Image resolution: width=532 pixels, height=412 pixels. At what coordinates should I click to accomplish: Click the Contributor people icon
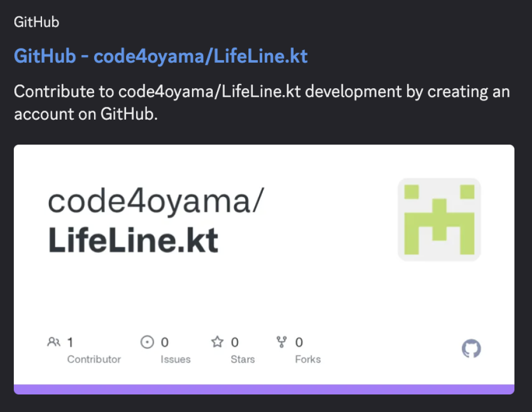tap(54, 342)
